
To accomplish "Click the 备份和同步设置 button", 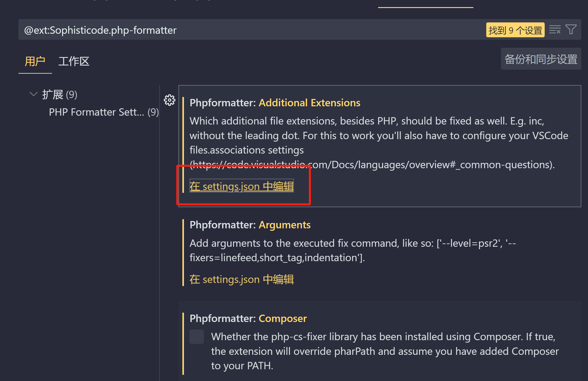I will coord(540,59).
